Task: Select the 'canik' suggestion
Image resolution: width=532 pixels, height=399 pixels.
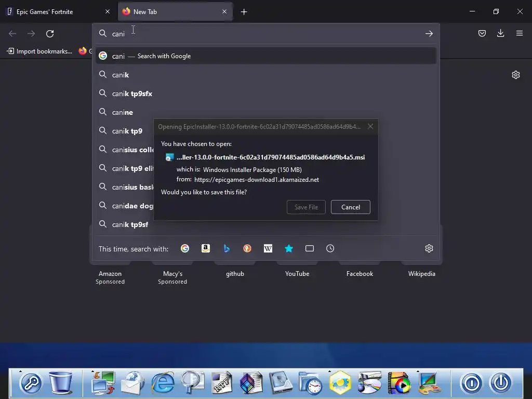Action: (265, 75)
